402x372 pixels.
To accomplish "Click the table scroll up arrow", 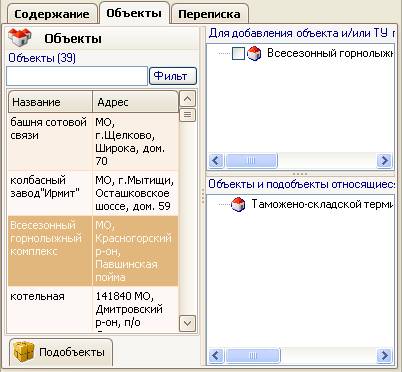I will 187,99.
